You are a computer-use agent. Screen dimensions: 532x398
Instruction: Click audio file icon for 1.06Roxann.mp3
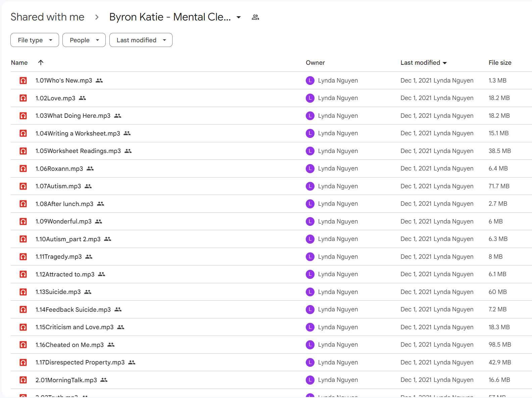[23, 168]
